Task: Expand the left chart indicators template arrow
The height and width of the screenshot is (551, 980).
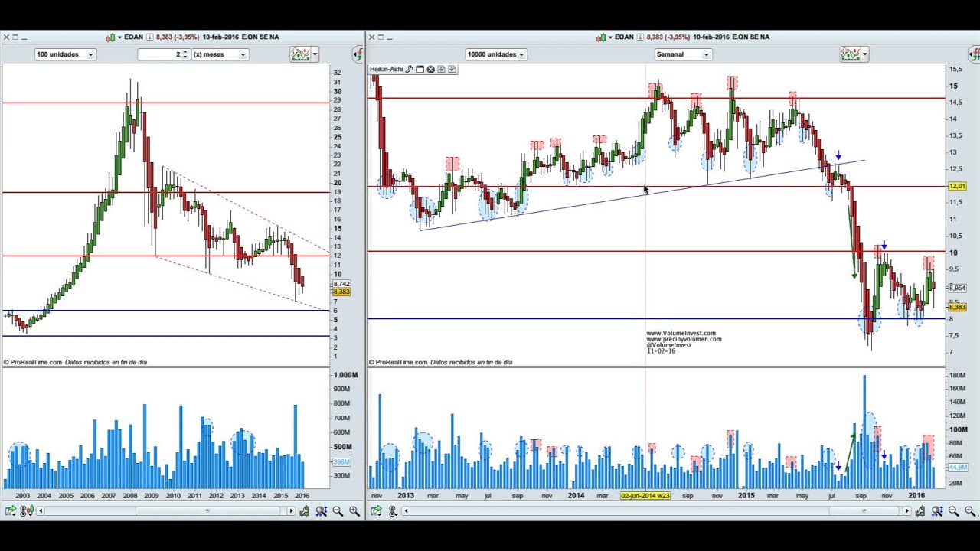Action: (x=315, y=54)
